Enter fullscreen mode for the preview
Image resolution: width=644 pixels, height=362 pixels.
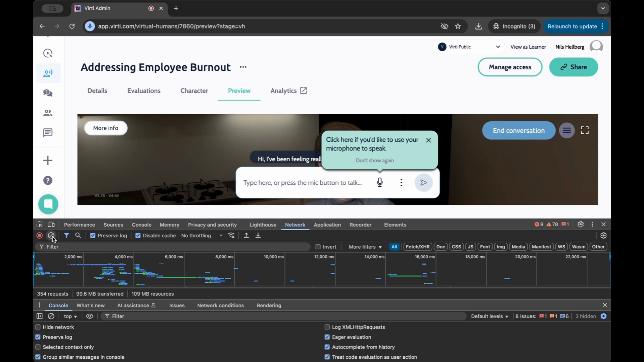(585, 130)
